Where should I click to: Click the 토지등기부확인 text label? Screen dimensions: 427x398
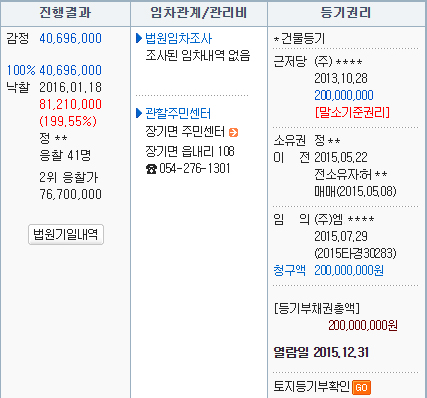[311, 387]
